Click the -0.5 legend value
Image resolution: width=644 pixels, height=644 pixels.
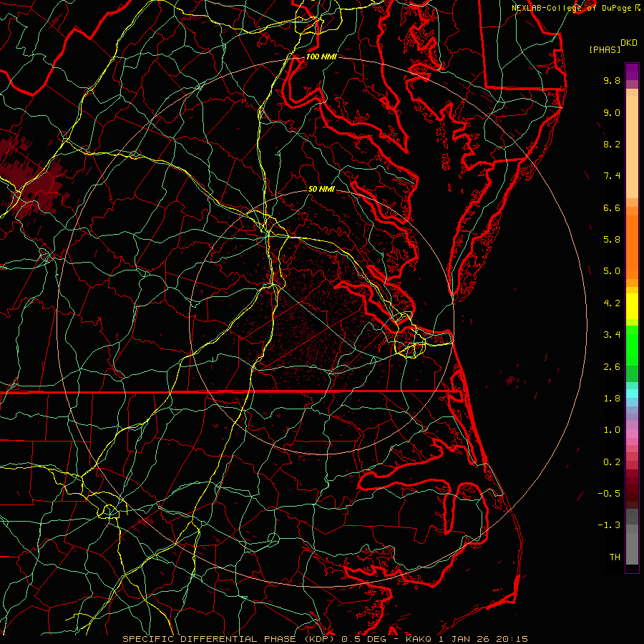[x=609, y=493]
